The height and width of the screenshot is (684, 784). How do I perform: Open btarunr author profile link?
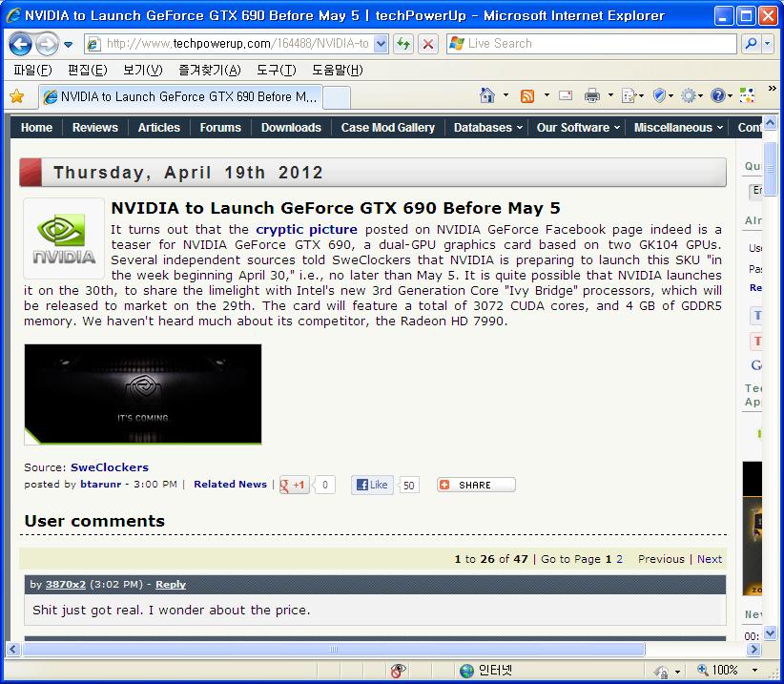(100, 484)
